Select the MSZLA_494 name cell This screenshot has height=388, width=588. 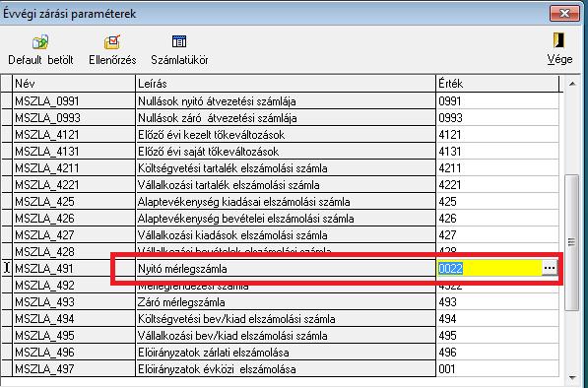[74, 319]
